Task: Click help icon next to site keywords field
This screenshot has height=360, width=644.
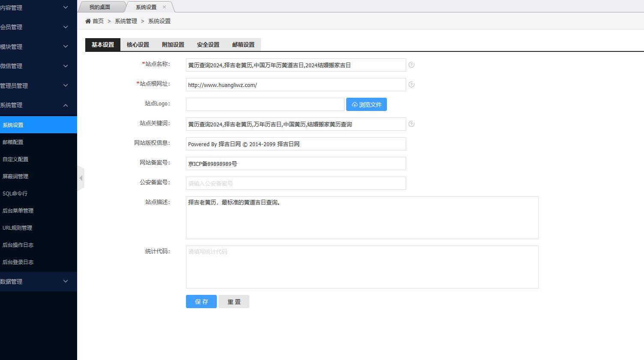Action: 411,124
